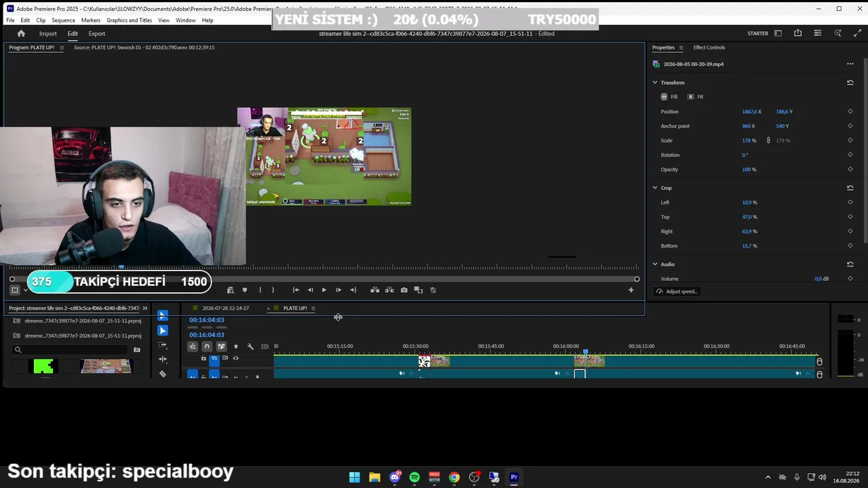868x488 pixels.
Task: Click the Project panel search field
Action: pos(71,350)
